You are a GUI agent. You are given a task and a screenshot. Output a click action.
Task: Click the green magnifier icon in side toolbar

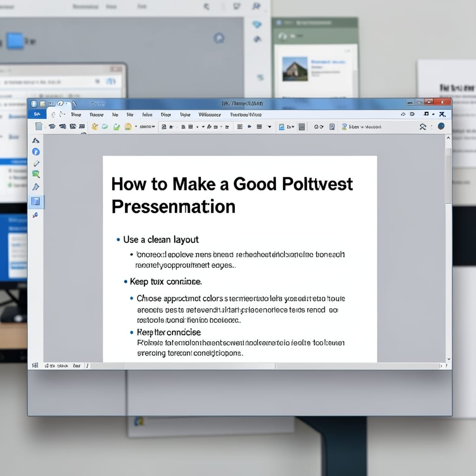tap(36, 174)
